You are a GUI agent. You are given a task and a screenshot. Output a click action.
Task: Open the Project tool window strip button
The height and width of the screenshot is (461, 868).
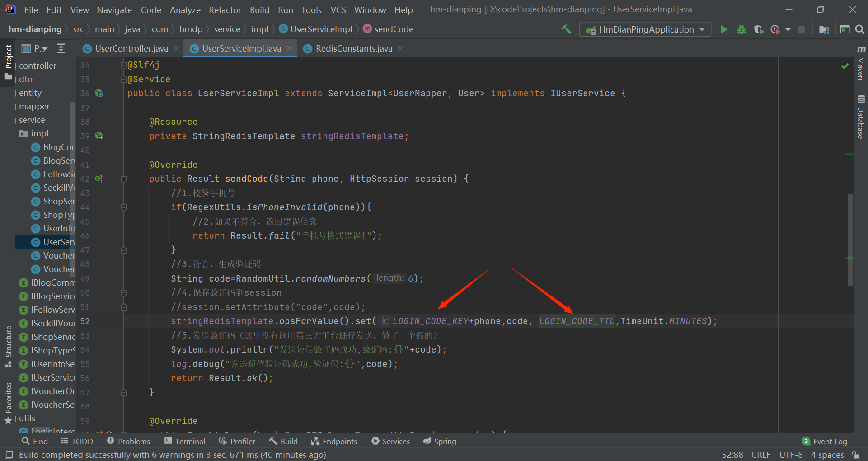pos(8,62)
